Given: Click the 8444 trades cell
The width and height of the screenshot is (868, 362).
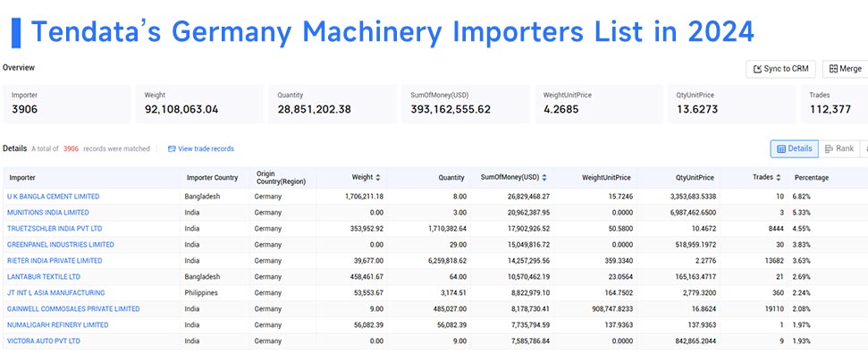Looking at the screenshot, I should pyautogui.click(x=777, y=229).
